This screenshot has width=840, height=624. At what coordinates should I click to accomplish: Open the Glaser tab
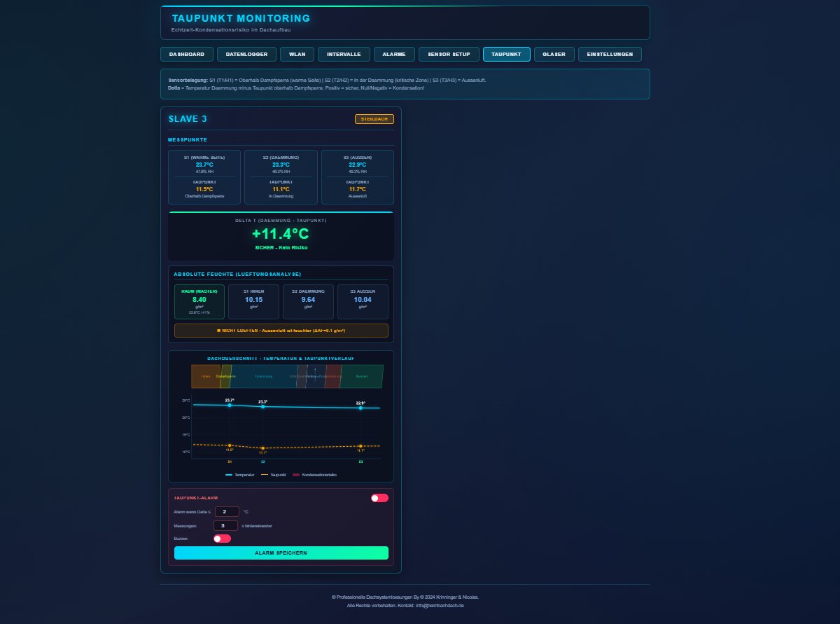pyautogui.click(x=554, y=55)
